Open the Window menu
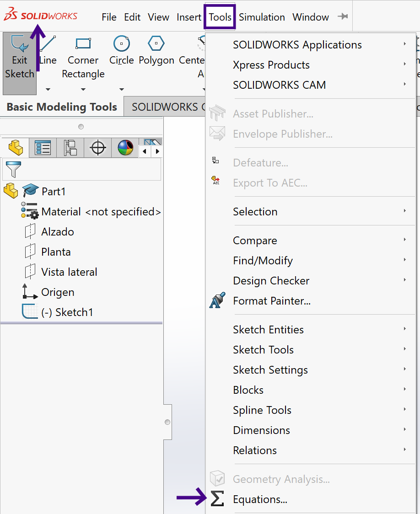420x514 pixels. 311,17
